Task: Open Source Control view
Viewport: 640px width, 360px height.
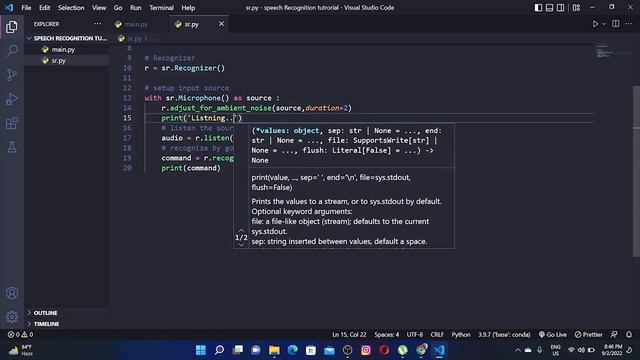Action: click(x=12, y=75)
